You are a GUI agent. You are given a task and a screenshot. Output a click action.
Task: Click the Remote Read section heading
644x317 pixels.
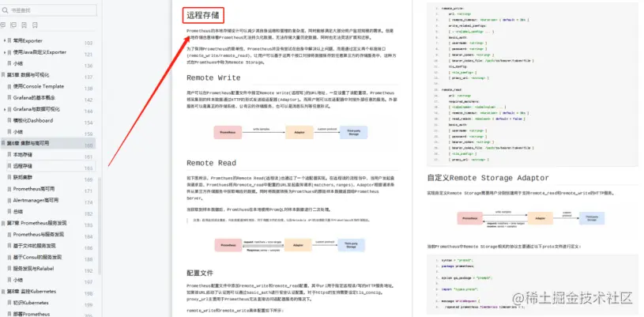(x=211, y=163)
